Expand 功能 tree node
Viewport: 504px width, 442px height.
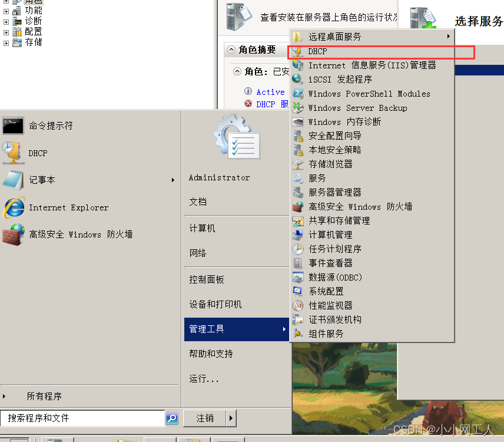point(6,11)
